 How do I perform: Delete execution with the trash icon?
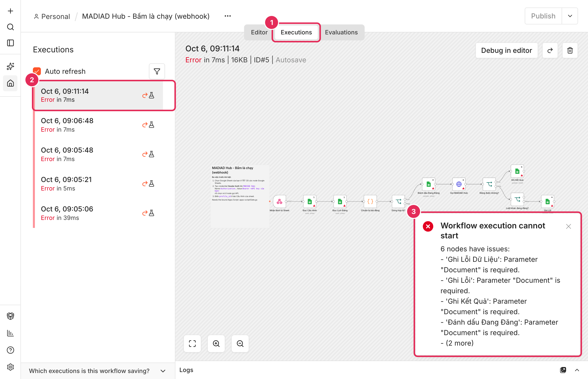tap(570, 50)
